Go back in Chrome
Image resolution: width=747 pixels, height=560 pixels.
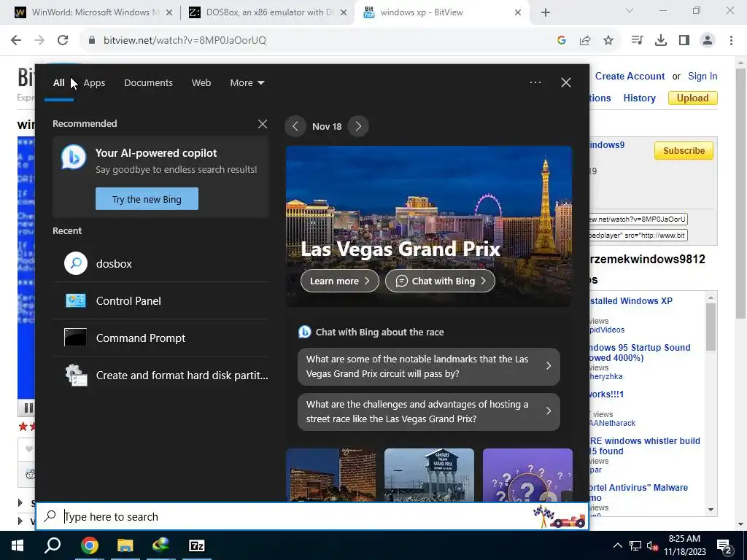click(16, 41)
